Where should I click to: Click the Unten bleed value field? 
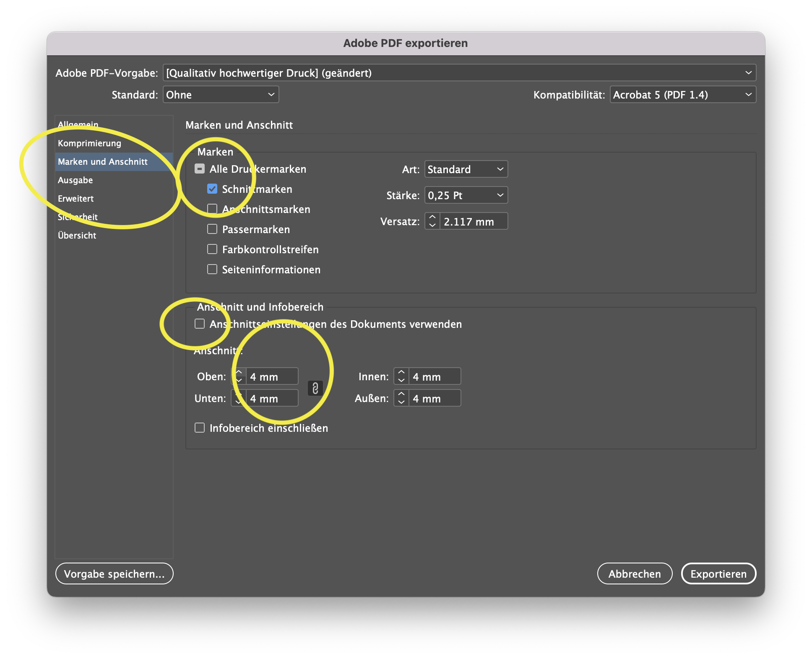[x=272, y=398]
